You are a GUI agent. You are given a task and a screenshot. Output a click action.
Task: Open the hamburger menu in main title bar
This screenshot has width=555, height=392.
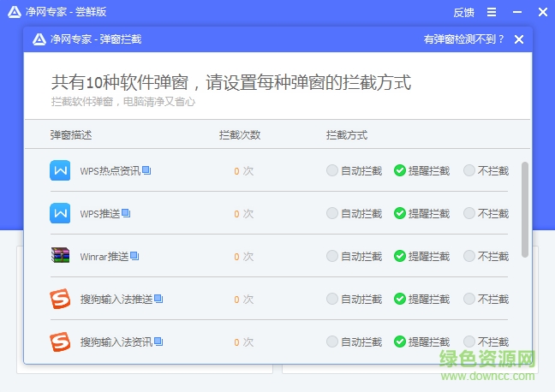[x=492, y=12]
